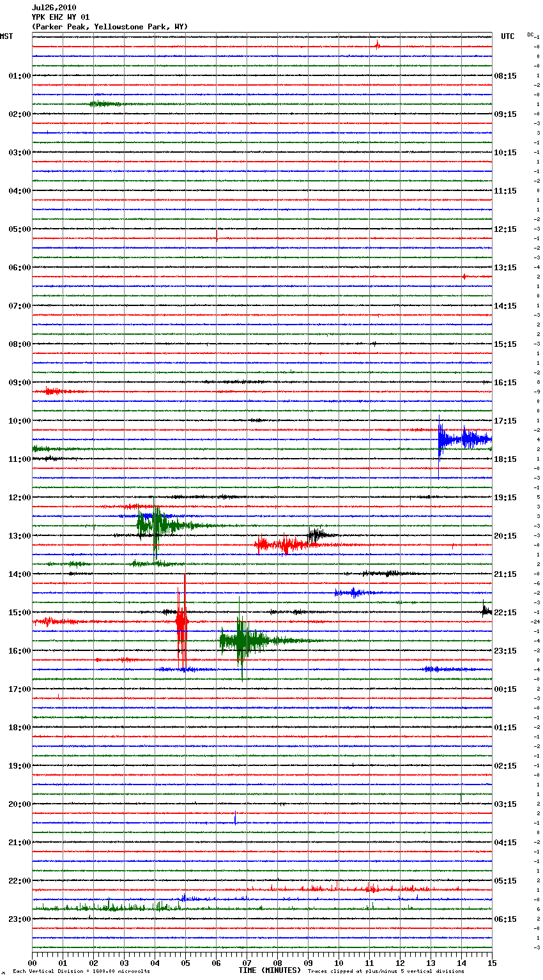Select the 06:00 MST time label
This screenshot has height=980, width=543.
[x=19, y=268]
